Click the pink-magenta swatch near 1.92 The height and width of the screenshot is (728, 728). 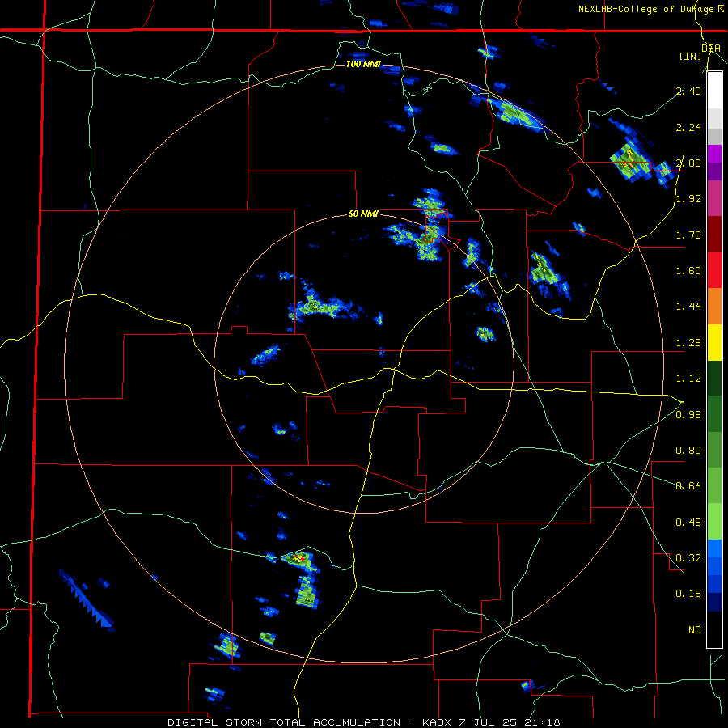pos(714,198)
